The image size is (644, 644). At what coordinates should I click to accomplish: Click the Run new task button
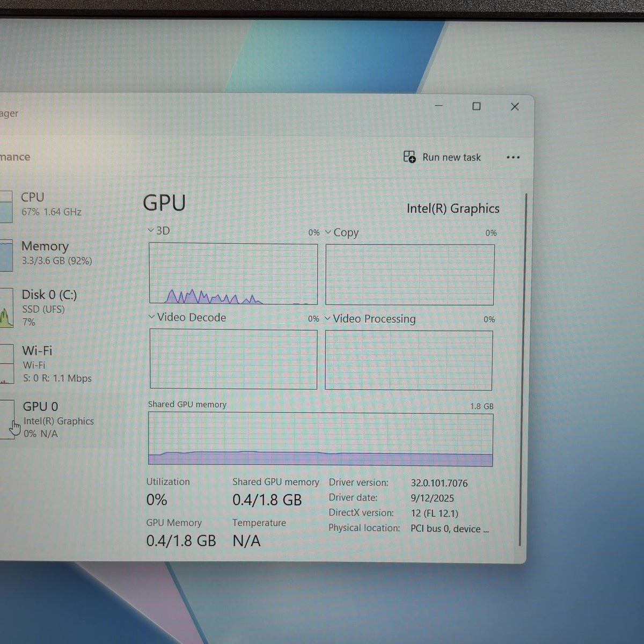(442, 157)
